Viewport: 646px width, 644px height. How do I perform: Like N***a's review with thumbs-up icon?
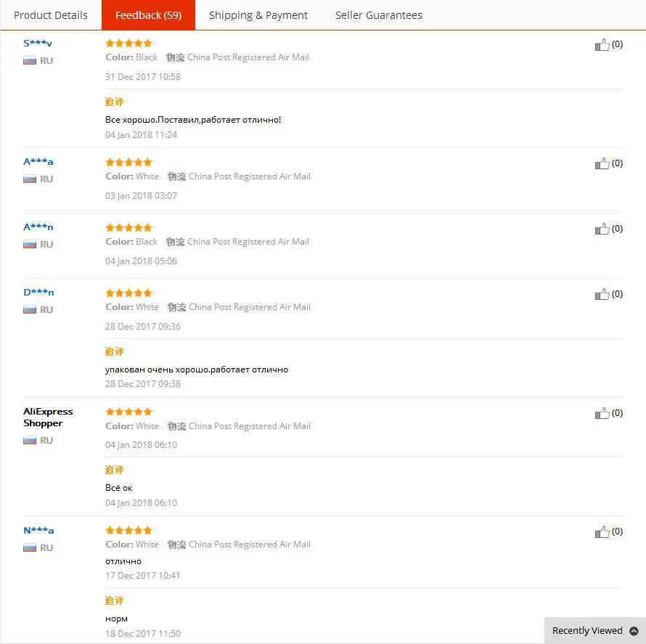[x=602, y=532]
